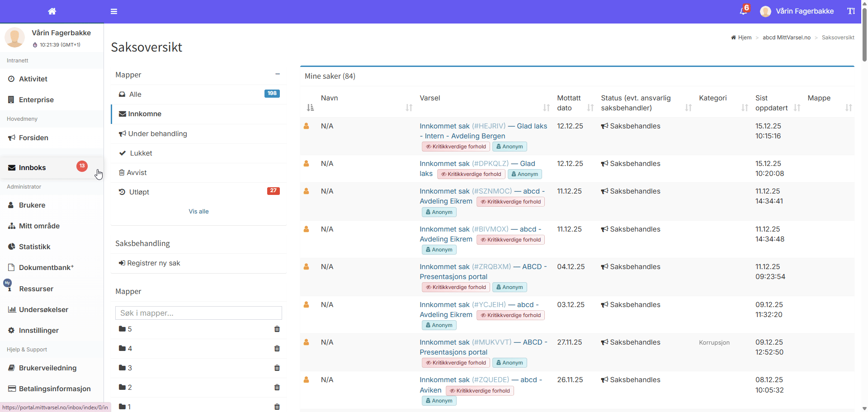
Task: Click the home icon in top bar
Action: coord(52,11)
